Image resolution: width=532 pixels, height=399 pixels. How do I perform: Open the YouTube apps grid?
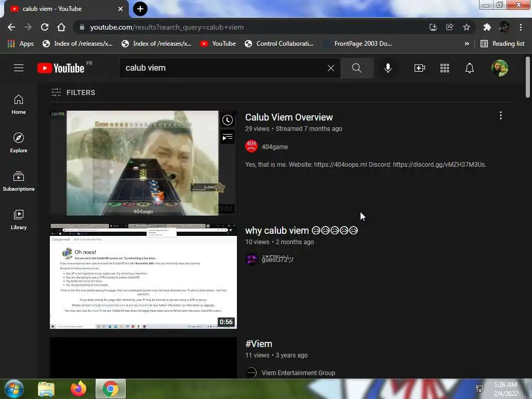pos(445,68)
